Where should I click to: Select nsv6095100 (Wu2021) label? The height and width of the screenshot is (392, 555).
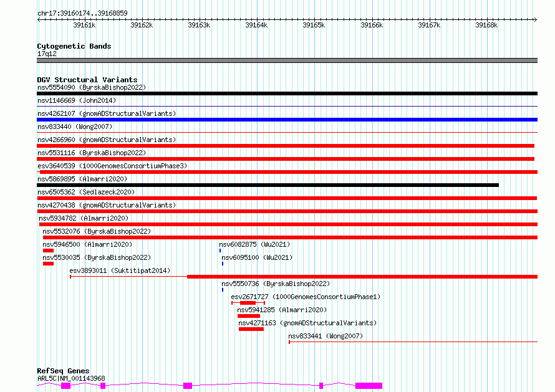(257, 257)
